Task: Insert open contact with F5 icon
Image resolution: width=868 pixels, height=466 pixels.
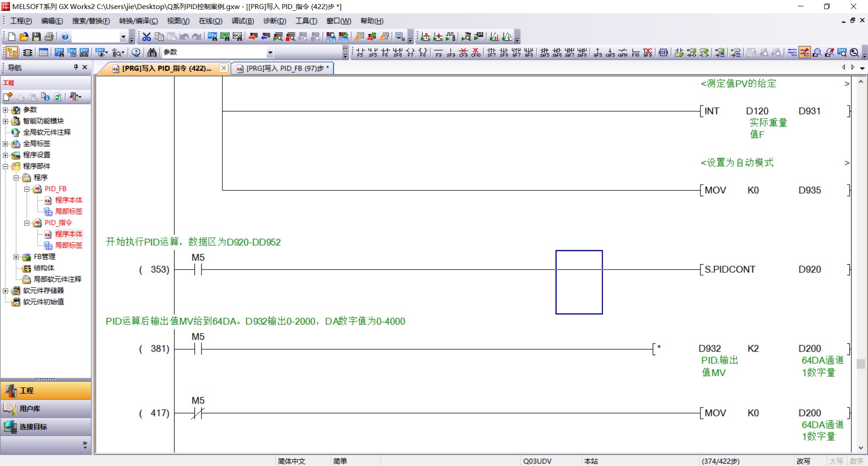Action: pos(360,52)
